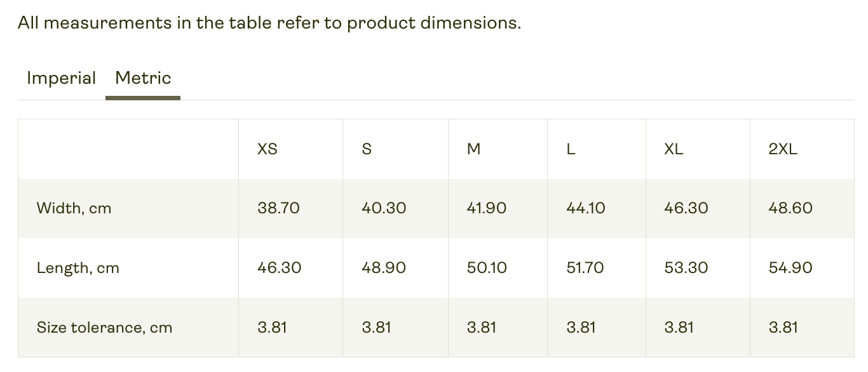Select the XS width value 38.70
Image resolution: width=868 pixels, height=372 pixels.
pyautogui.click(x=278, y=208)
